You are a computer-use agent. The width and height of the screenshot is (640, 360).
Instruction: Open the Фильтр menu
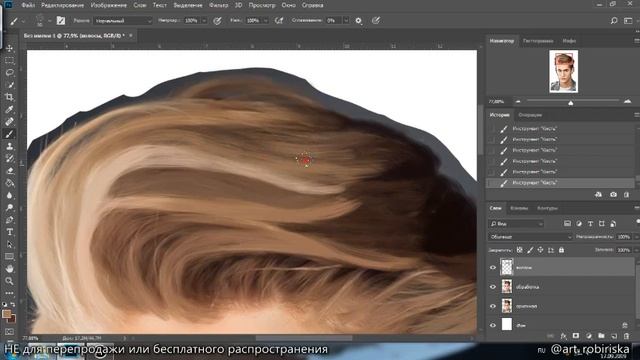(218, 5)
